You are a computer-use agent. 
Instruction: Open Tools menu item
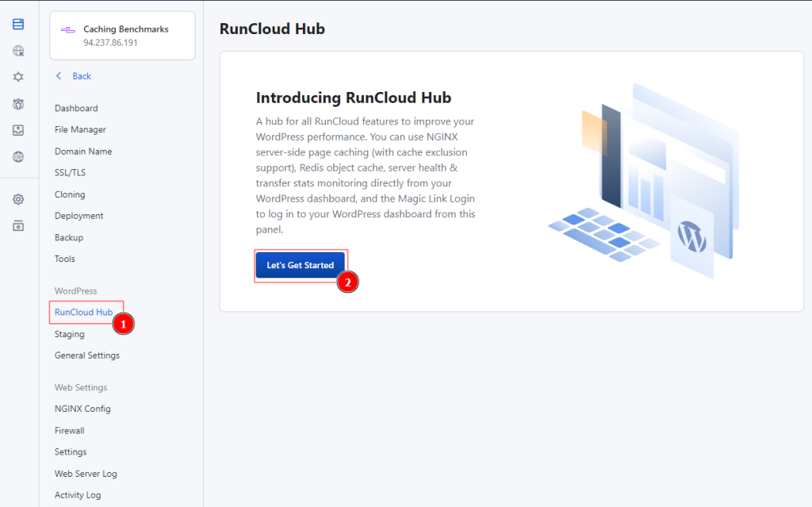[x=65, y=259]
